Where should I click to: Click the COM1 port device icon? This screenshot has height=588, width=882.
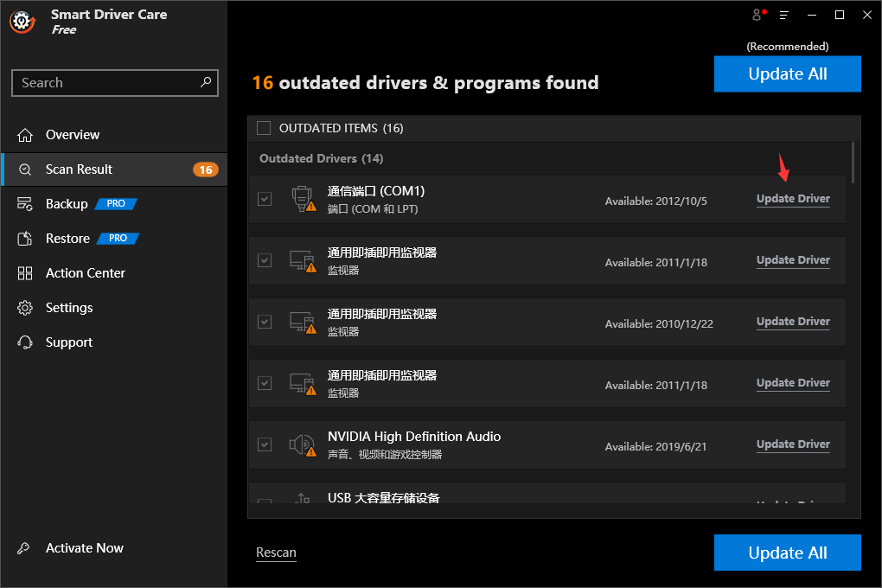[x=304, y=199]
